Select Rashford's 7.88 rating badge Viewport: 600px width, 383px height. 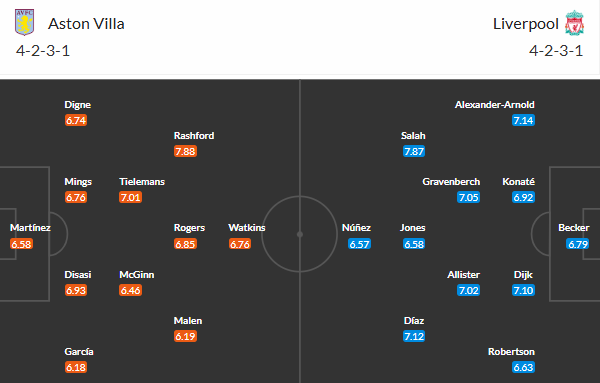pyautogui.click(x=185, y=152)
